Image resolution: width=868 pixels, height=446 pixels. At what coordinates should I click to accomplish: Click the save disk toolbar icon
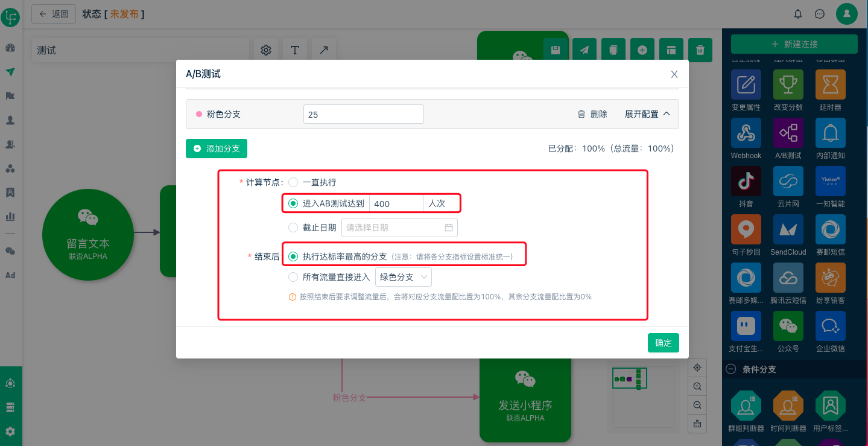(556, 50)
